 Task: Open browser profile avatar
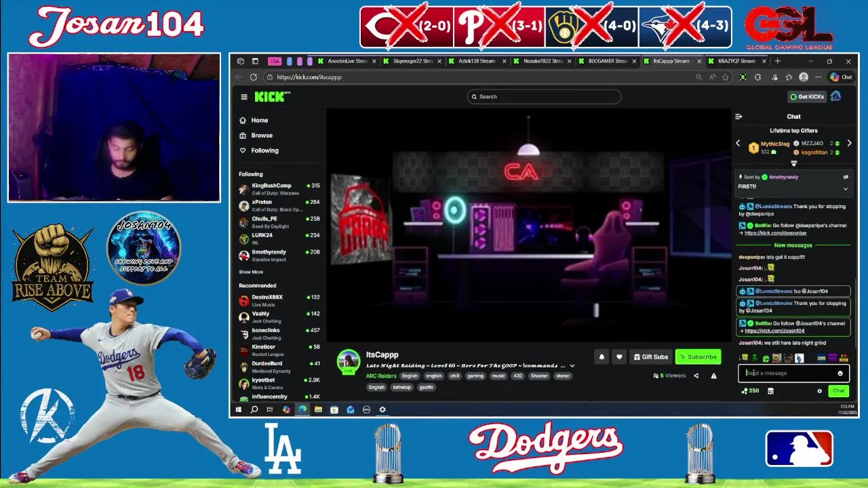(804, 77)
